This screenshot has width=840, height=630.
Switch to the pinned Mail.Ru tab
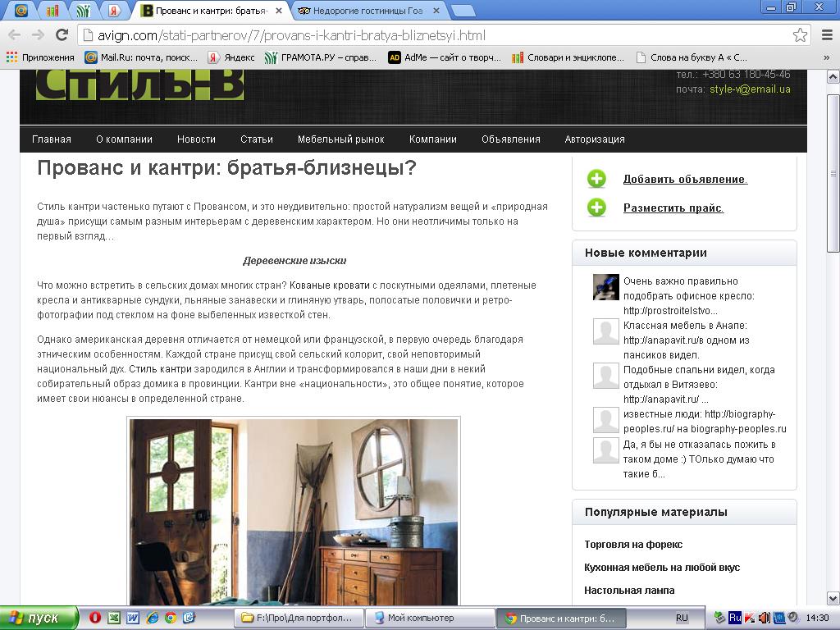point(21,10)
